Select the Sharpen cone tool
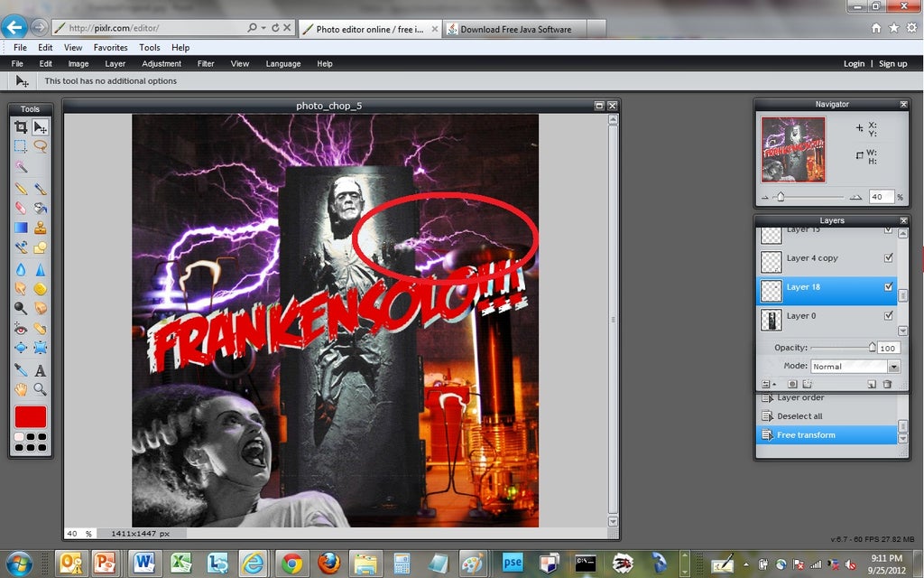Image resolution: width=924 pixels, height=578 pixels. [x=40, y=269]
